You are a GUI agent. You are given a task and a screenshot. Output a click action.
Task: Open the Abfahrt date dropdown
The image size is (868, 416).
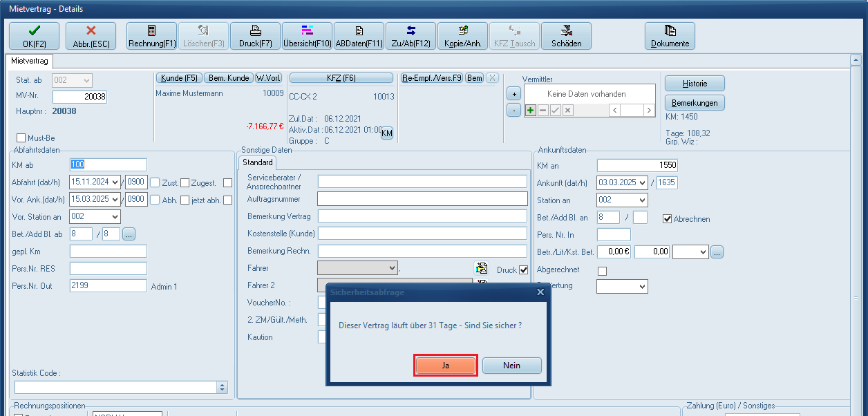point(114,182)
